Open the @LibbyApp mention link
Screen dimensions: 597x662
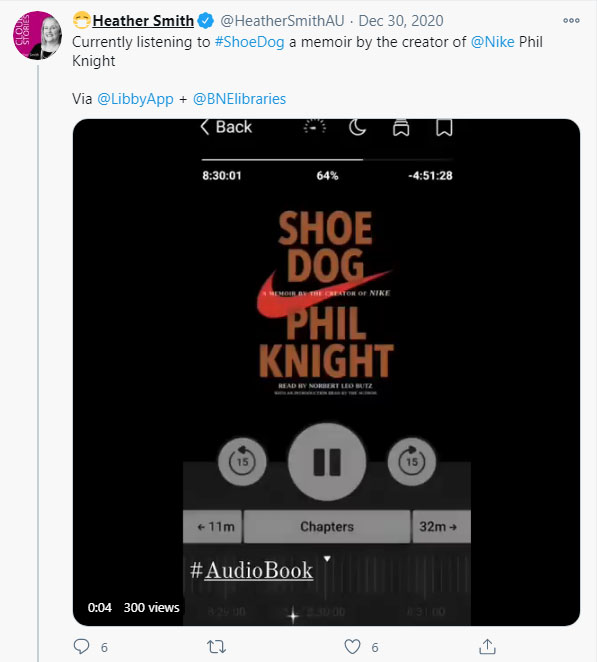click(x=135, y=99)
